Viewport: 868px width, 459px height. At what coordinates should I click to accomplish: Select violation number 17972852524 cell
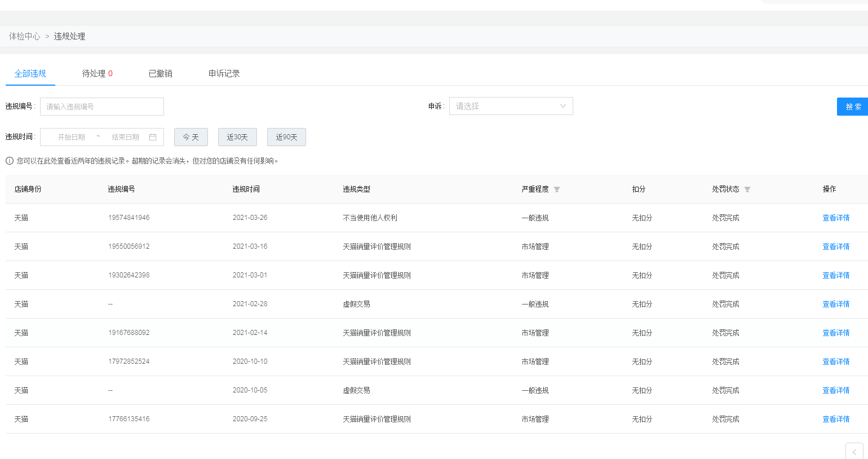(129, 361)
